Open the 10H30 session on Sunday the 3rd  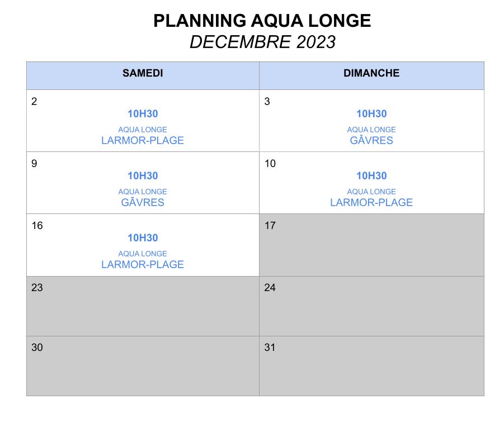(371, 114)
